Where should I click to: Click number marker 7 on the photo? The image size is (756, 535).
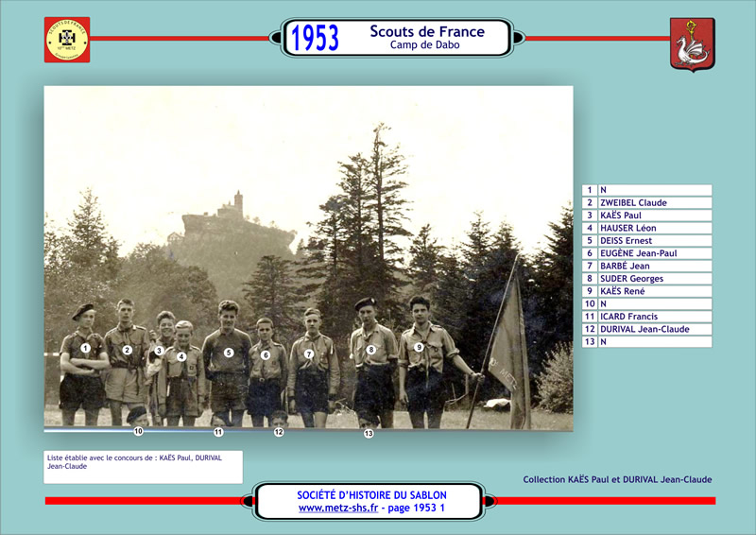click(309, 354)
